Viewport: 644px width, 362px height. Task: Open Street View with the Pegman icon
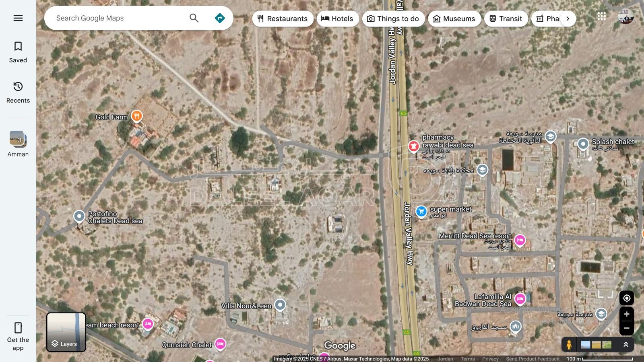coord(569,345)
